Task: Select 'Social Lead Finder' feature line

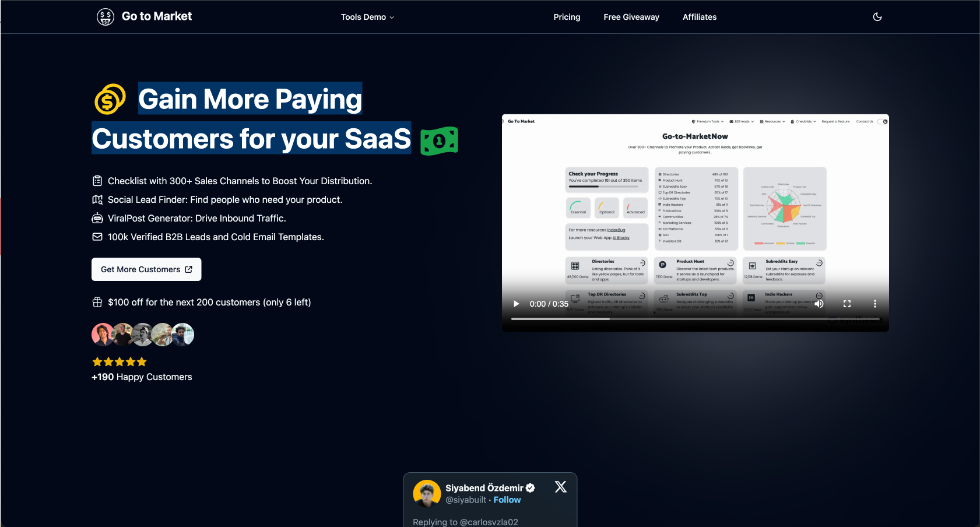Action: 225,199
